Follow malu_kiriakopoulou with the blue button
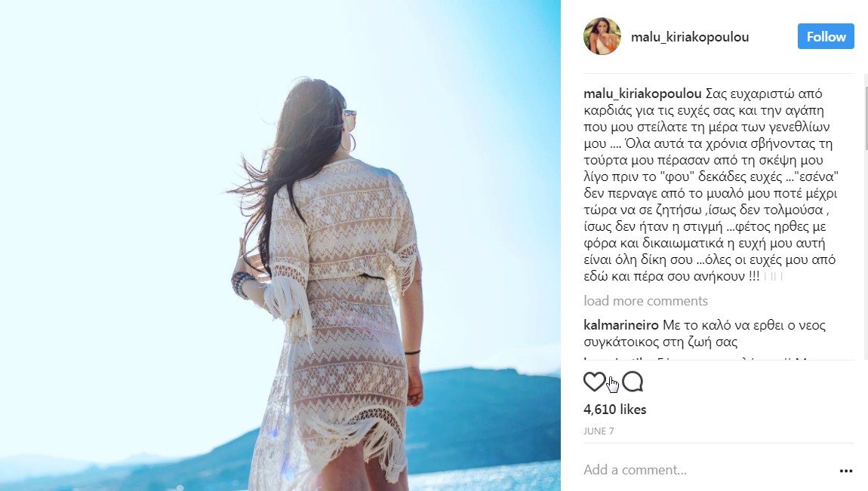 [x=826, y=36]
